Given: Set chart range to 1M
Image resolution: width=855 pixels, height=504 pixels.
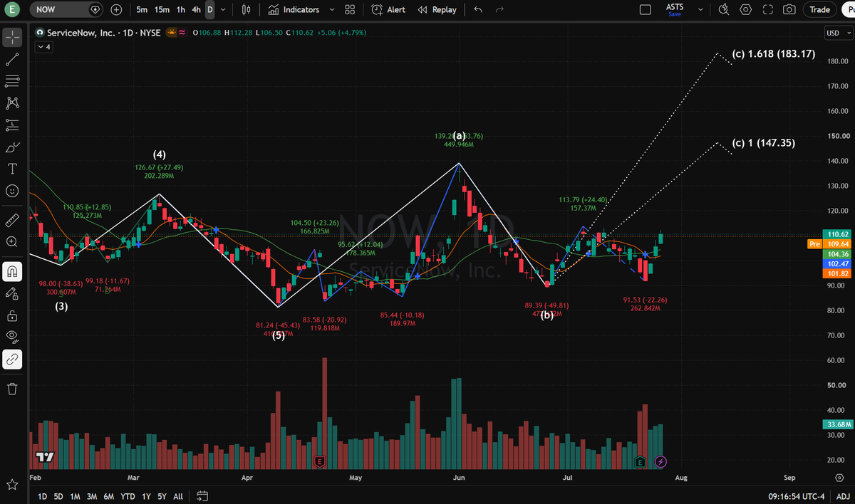Looking at the screenshot, I should pos(75,496).
